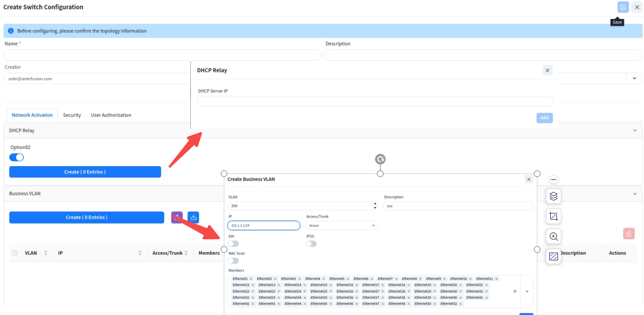
Task: Enable the IPSG switch
Action: click(x=311, y=244)
